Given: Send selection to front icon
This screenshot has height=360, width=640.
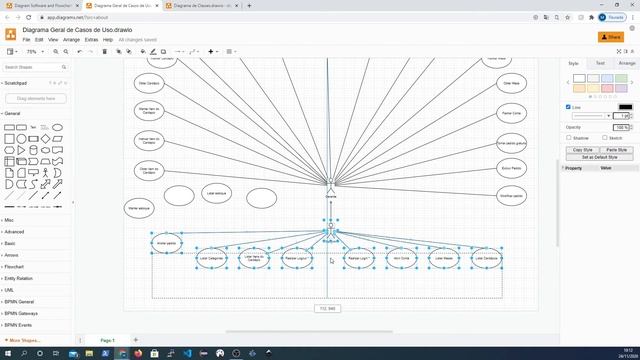Looking at the screenshot, I should [x=119, y=52].
